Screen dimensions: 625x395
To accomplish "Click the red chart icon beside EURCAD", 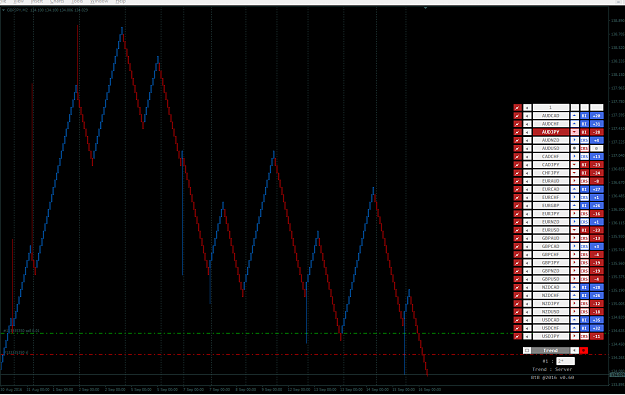I will pos(517,189).
